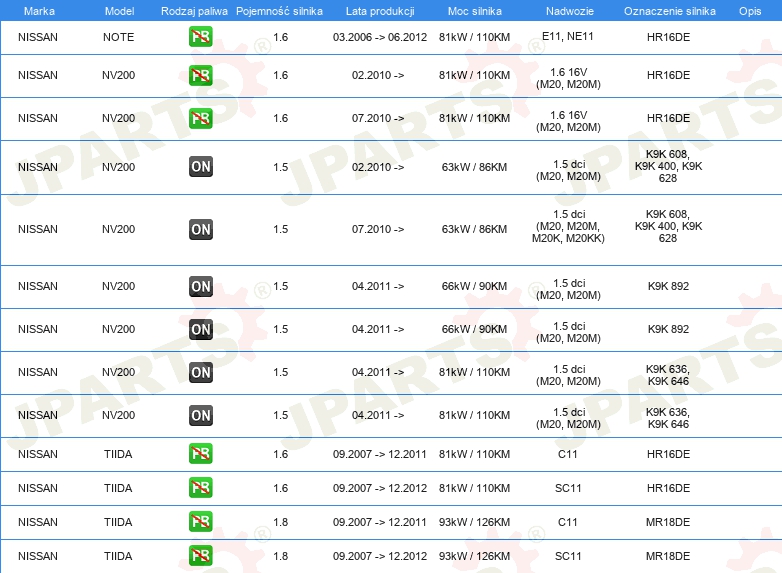782x573 pixels.
Task: Click the Opis column header
Action: tap(750, 11)
